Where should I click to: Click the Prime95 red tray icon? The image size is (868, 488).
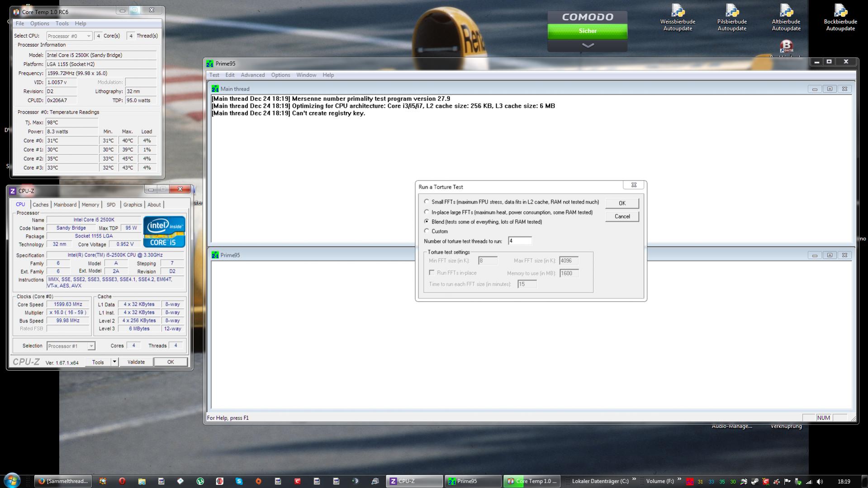689,482
